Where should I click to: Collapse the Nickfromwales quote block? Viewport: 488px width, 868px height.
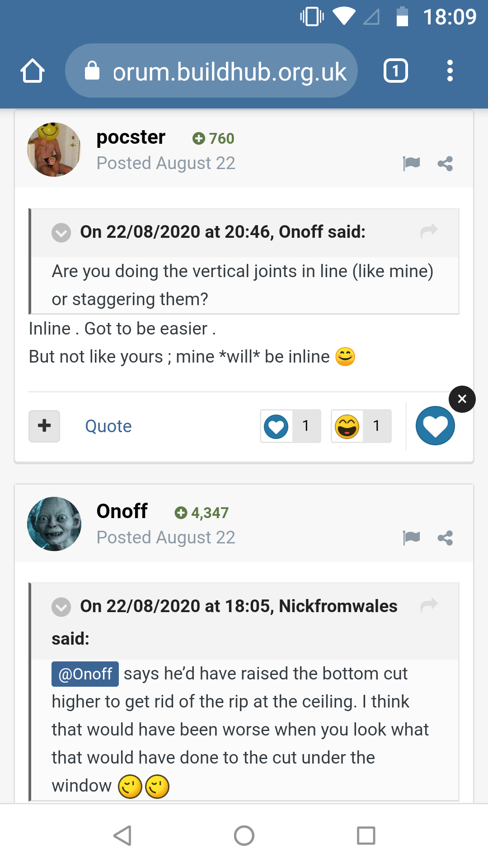[61, 607]
